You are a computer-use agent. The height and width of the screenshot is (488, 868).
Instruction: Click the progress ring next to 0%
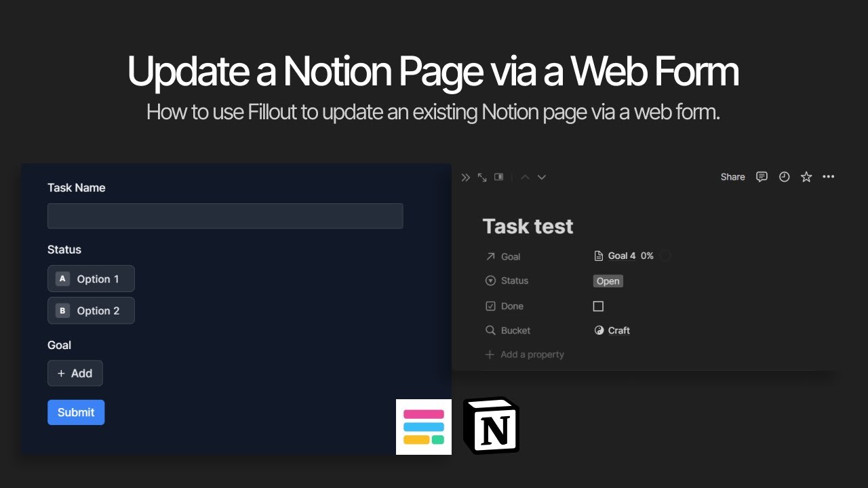[x=666, y=256]
